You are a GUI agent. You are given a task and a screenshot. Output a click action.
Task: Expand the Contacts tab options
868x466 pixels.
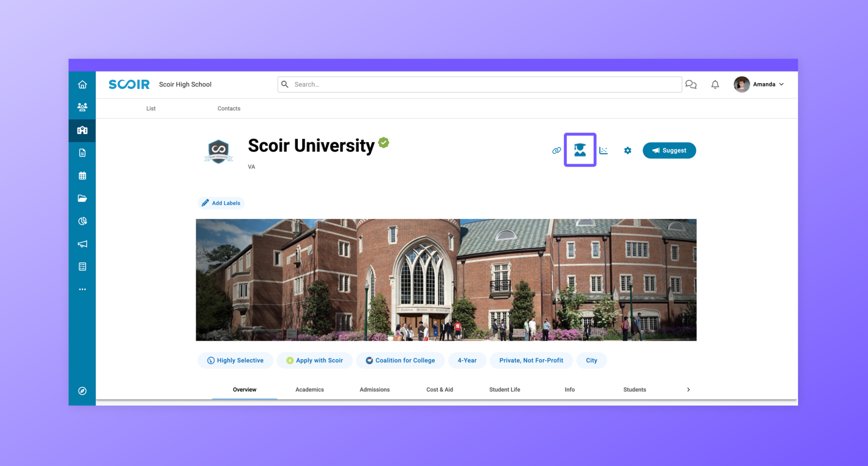point(229,108)
